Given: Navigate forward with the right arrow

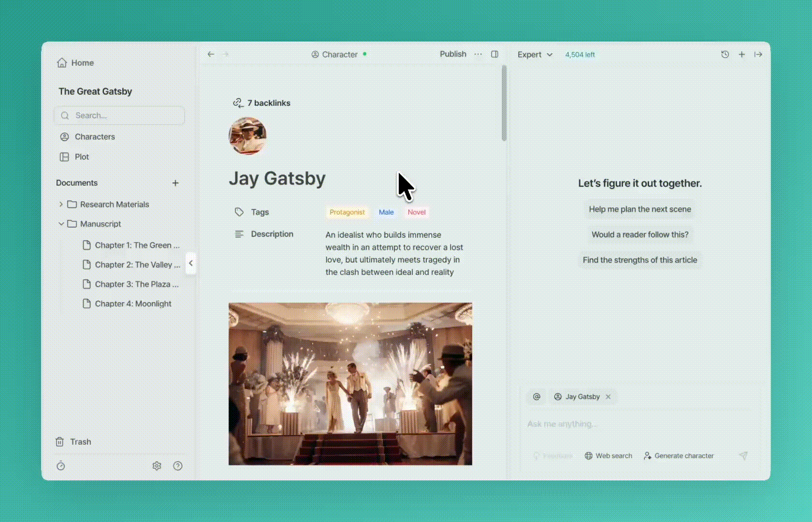Looking at the screenshot, I should (225, 54).
